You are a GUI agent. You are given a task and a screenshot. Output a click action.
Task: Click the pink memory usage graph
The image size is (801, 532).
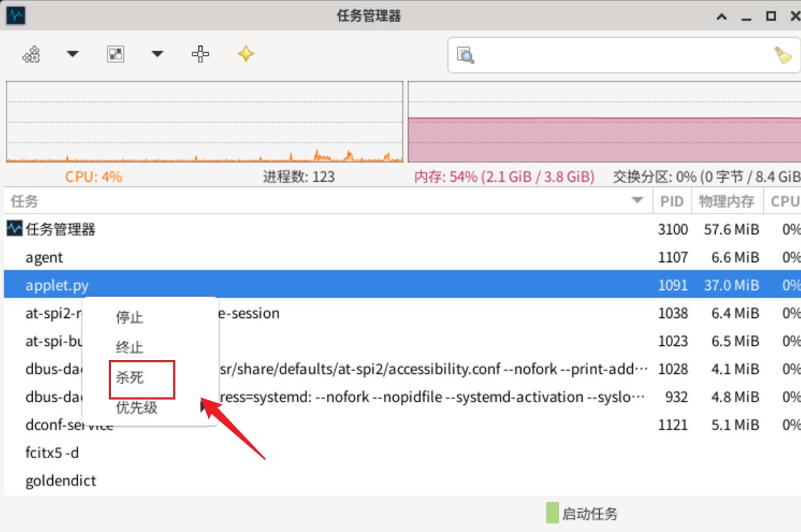(604, 122)
